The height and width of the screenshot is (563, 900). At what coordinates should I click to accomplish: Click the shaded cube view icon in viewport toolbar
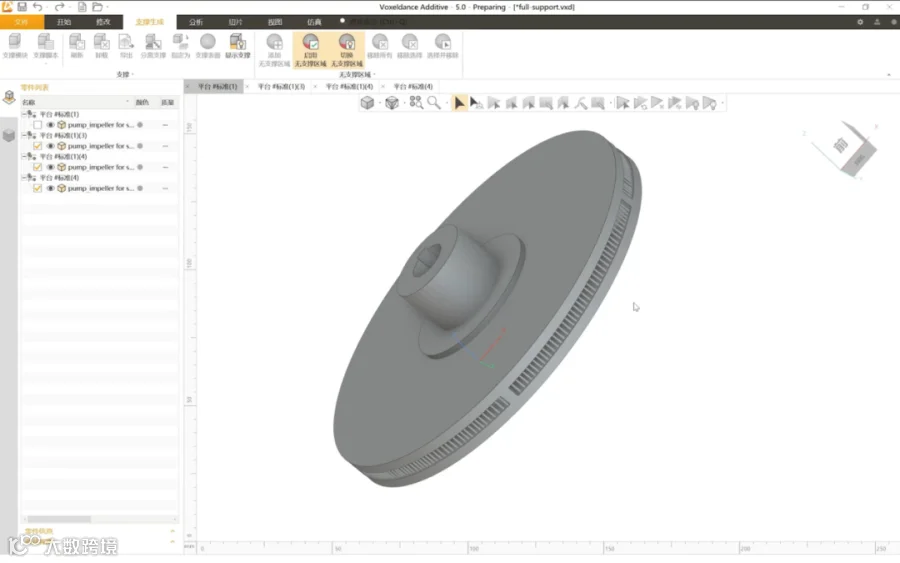click(367, 103)
